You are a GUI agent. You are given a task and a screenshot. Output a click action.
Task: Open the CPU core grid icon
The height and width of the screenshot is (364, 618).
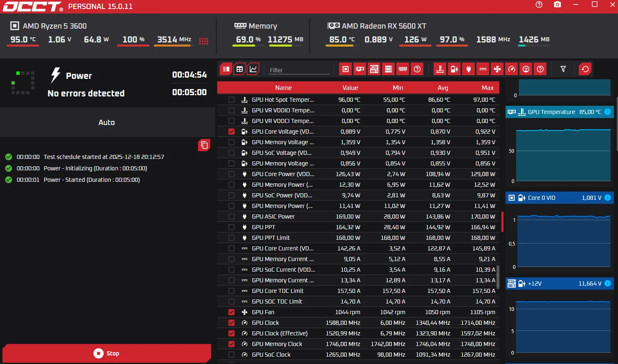pos(204,41)
